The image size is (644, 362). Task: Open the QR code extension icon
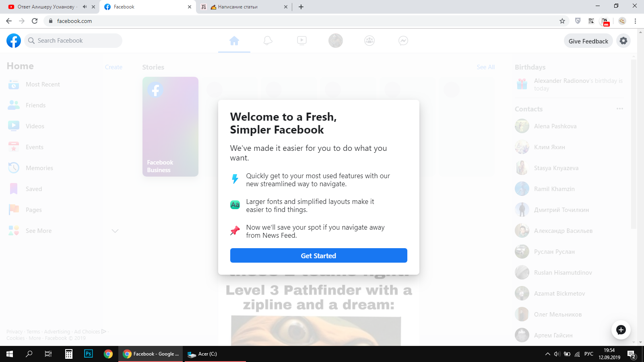(x=591, y=21)
